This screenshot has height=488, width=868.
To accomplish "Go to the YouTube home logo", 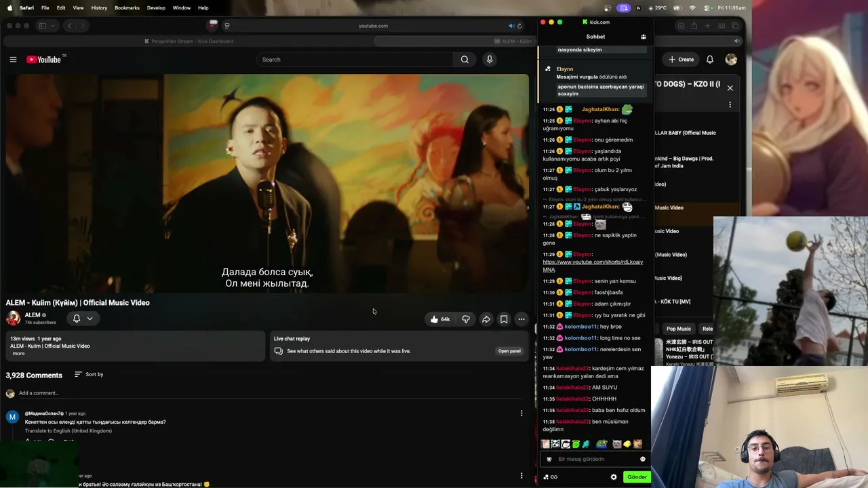I will [x=44, y=60].
